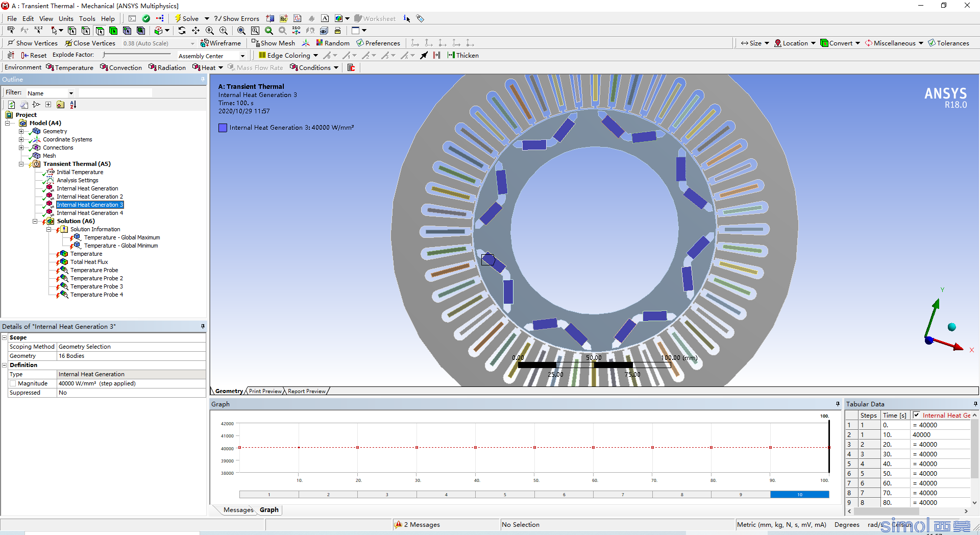Pin the Tabular Data panel

tap(975, 404)
